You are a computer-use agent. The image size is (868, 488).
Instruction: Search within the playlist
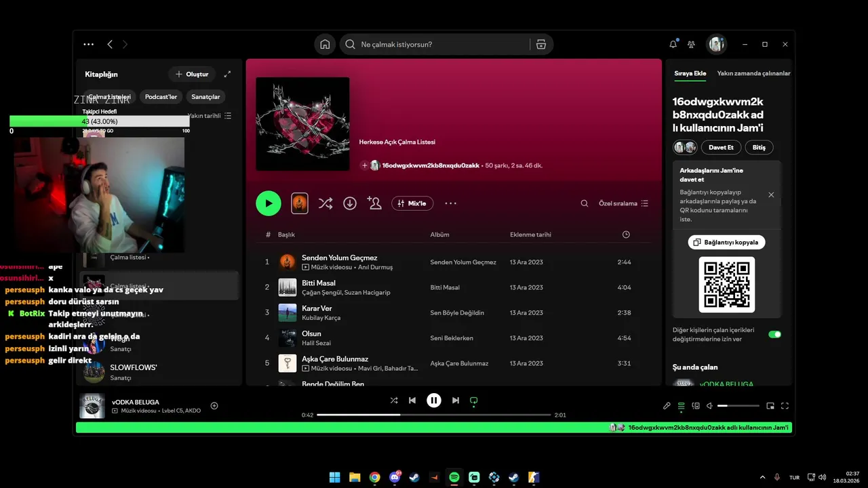pos(585,203)
